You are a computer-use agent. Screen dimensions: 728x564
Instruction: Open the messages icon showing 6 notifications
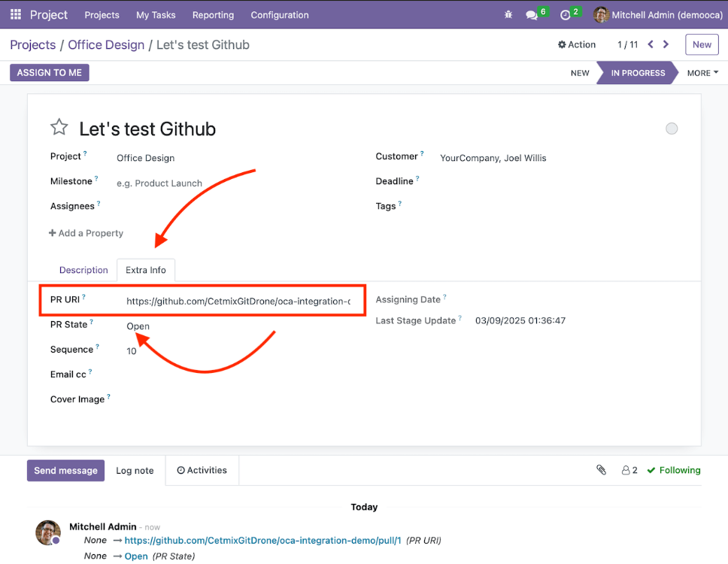(531, 14)
